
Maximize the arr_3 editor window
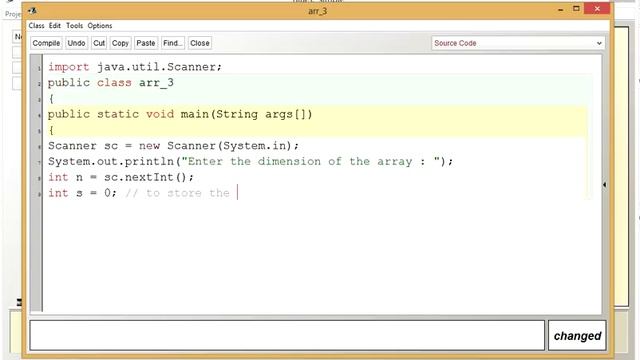coord(576,9)
